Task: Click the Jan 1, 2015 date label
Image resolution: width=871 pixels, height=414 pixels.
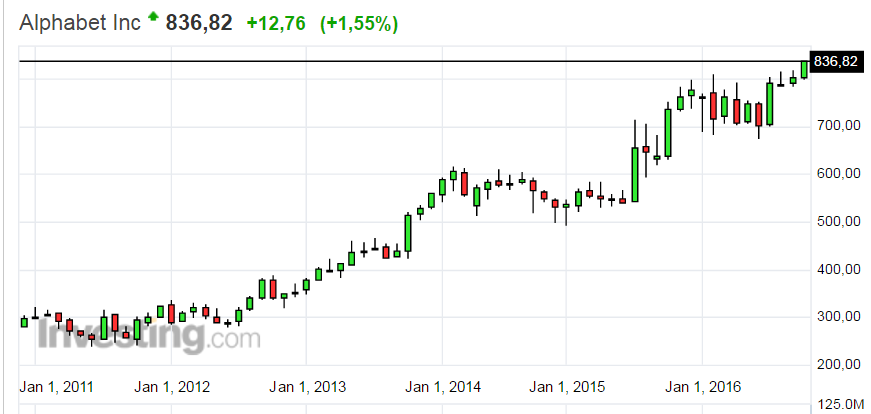Action: coord(567,387)
